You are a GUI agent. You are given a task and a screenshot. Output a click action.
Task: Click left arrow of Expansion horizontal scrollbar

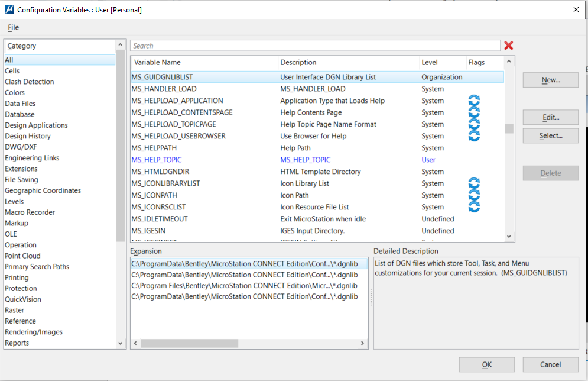(x=135, y=343)
